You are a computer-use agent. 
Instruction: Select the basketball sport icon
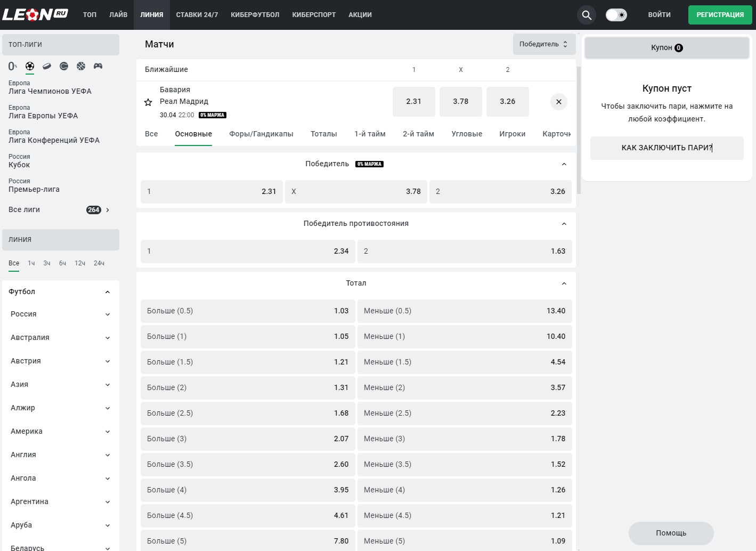(81, 66)
